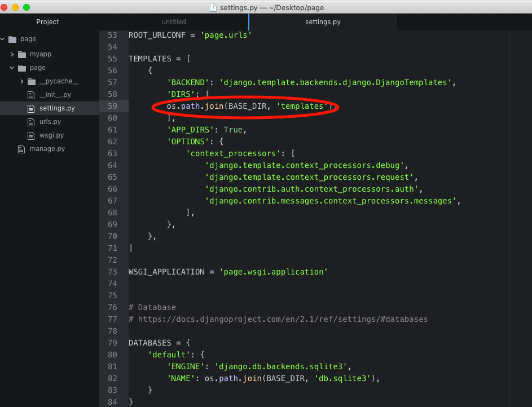The width and height of the screenshot is (532, 407).
Task: Click the '# Database' comment
Action: (152, 307)
